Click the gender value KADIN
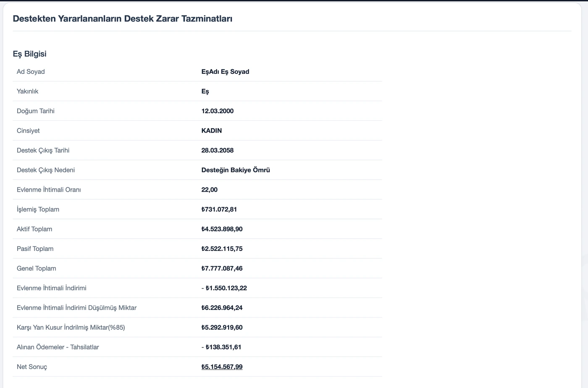This screenshot has width=588, height=388. tap(212, 131)
